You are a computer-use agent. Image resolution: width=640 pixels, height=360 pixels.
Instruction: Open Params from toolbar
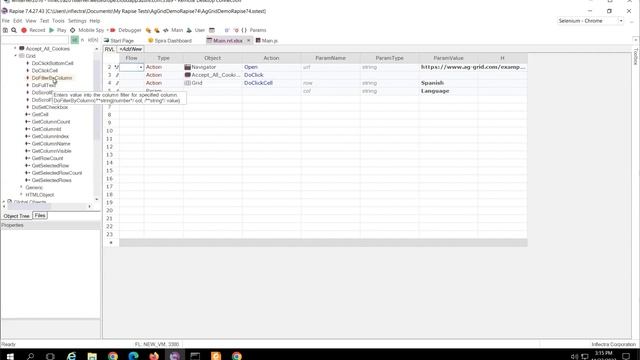[254, 30]
